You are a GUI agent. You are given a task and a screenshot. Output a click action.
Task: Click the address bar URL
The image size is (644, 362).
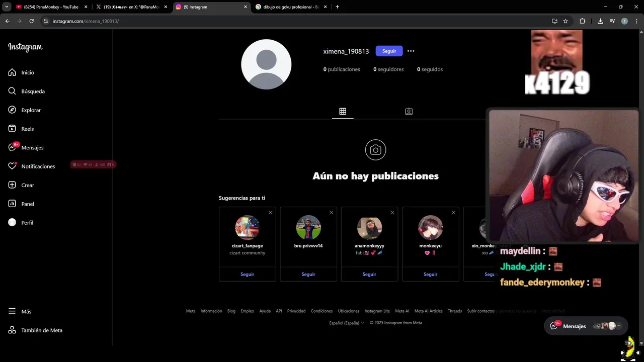pyautogui.click(x=86, y=21)
